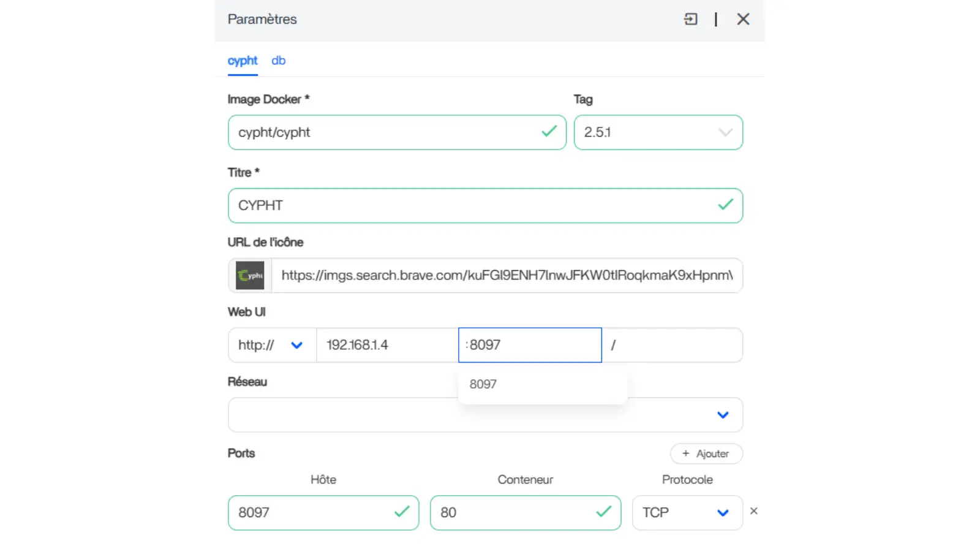Viewport: 980px width, 549px height.
Task: Edit the host port 8097 field
Action: pos(312,512)
